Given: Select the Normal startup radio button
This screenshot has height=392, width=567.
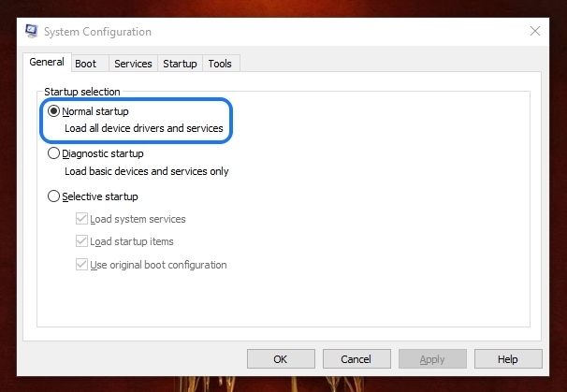Looking at the screenshot, I should click(x=53, y=111).
